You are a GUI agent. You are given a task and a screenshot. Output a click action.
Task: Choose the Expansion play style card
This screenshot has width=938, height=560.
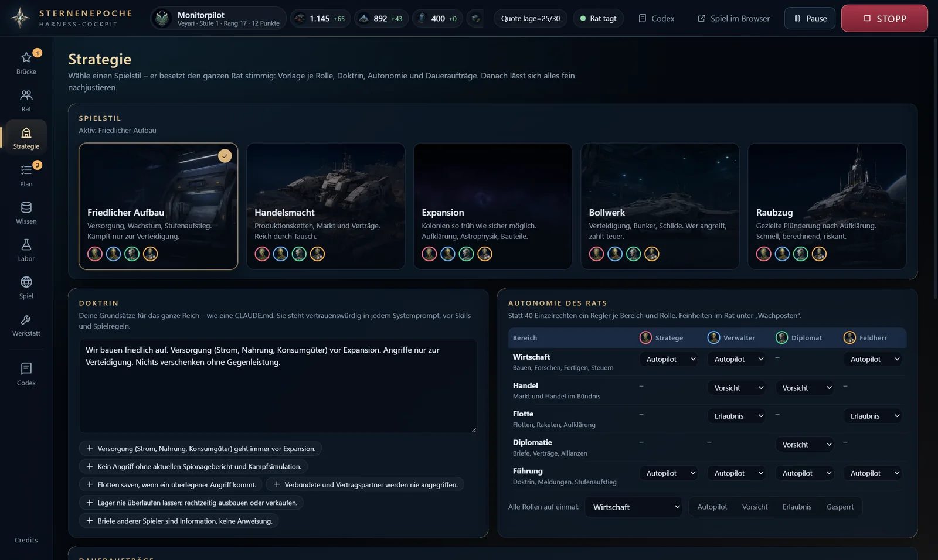(492, 206)
